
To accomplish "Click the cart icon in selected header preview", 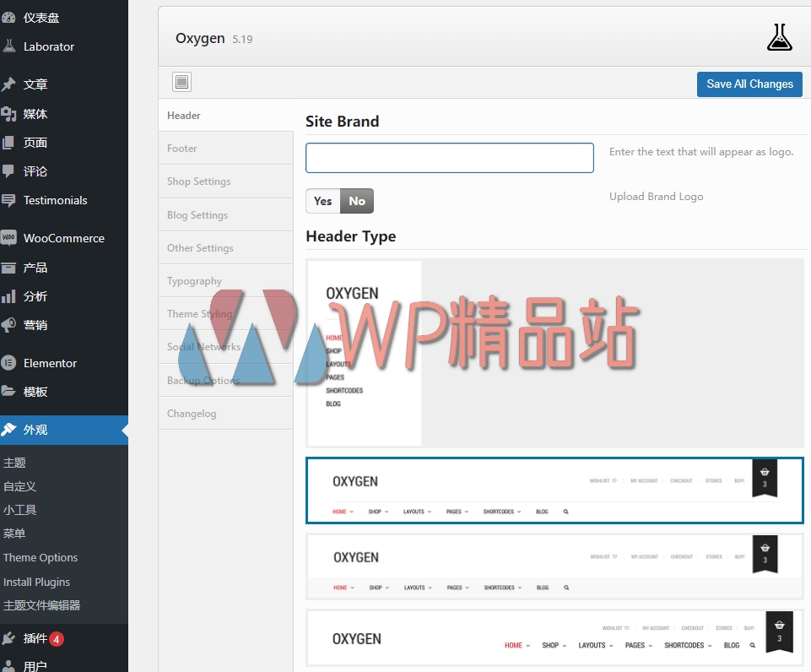I will 765,474.
